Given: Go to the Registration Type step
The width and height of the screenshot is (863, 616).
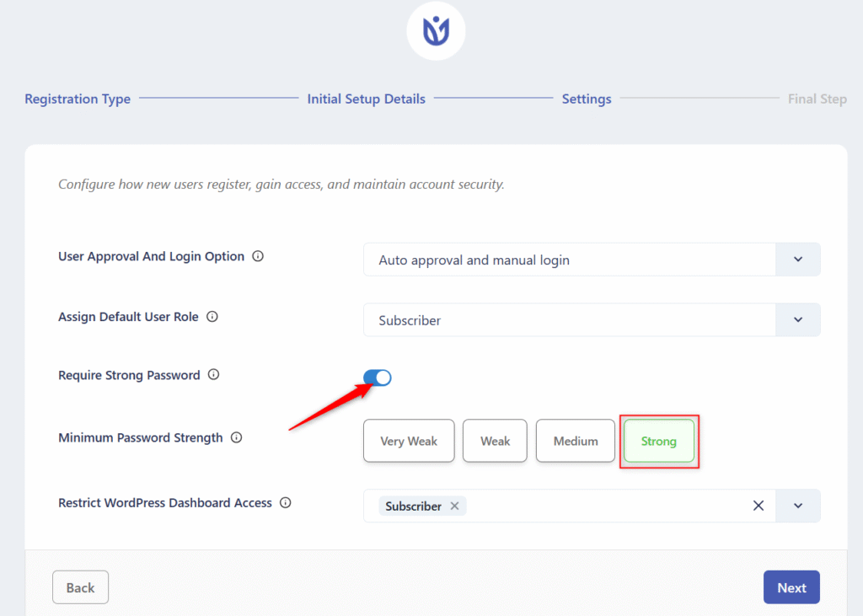Looking at the screenshot, I should [78, 99].
